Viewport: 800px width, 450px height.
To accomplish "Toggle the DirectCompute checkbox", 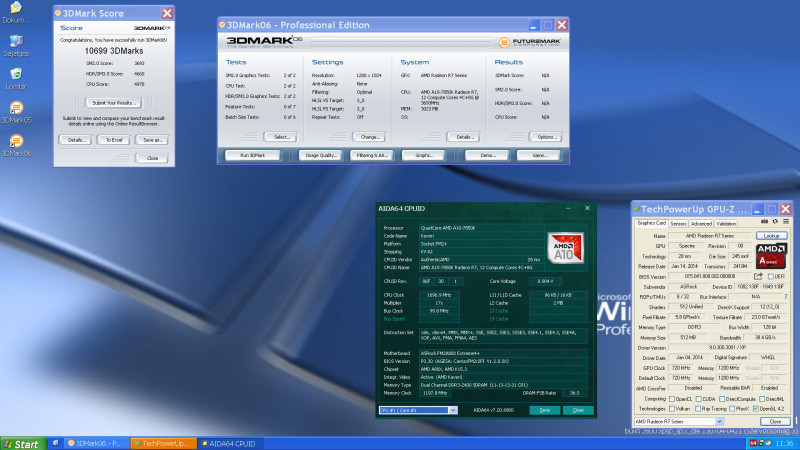I will tap(722, 399).
